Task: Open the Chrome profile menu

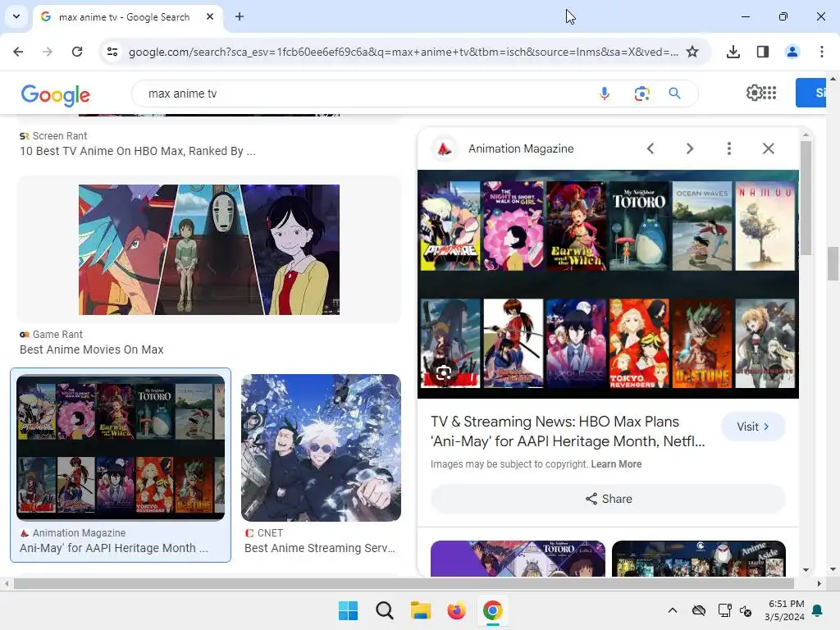Action: 792,52
